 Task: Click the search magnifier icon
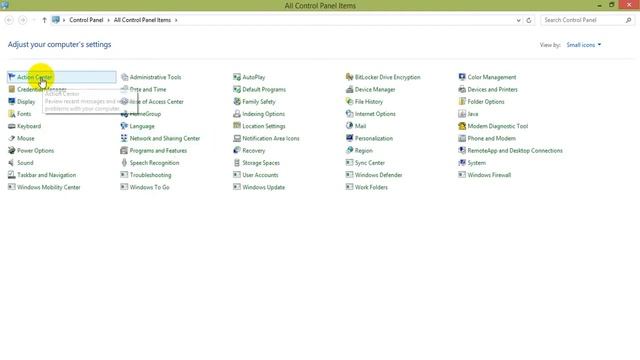pos(629,20)
